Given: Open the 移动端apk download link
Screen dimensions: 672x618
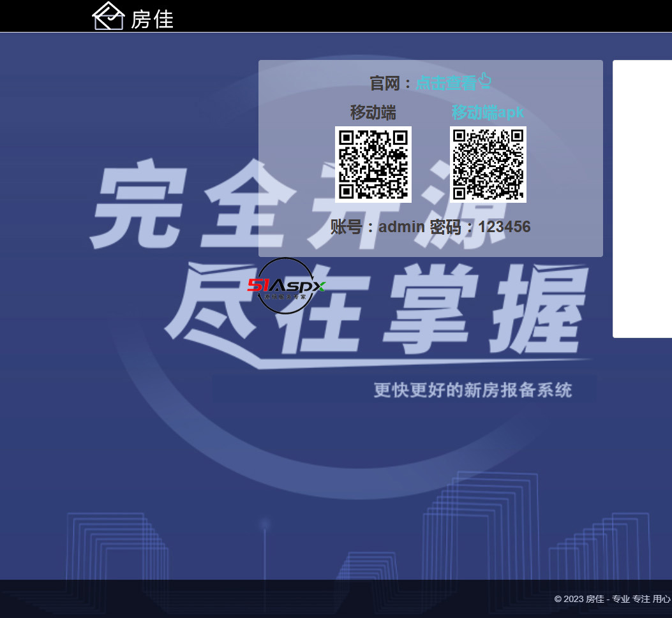Looking at the screenshot, I should 488,113.
